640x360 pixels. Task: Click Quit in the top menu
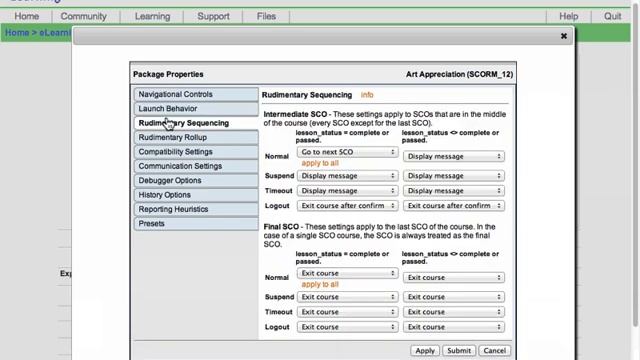click(613, 16)
